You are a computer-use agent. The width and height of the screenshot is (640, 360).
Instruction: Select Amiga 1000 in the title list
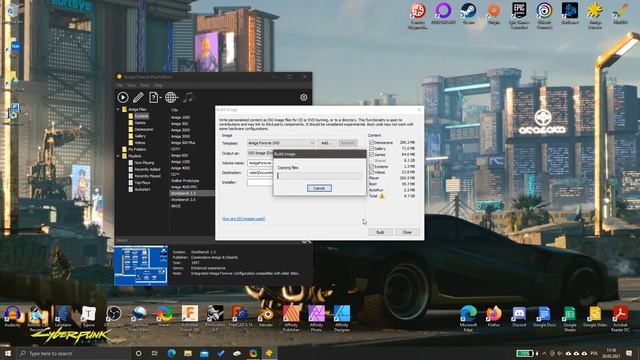[x=180, y=117]
